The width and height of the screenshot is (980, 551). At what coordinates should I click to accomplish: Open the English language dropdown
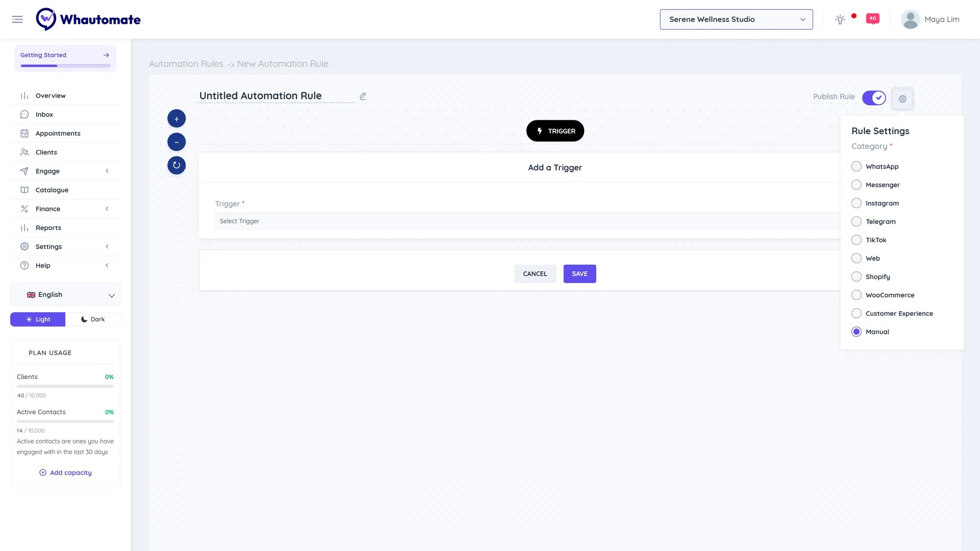tap(65, 295)
